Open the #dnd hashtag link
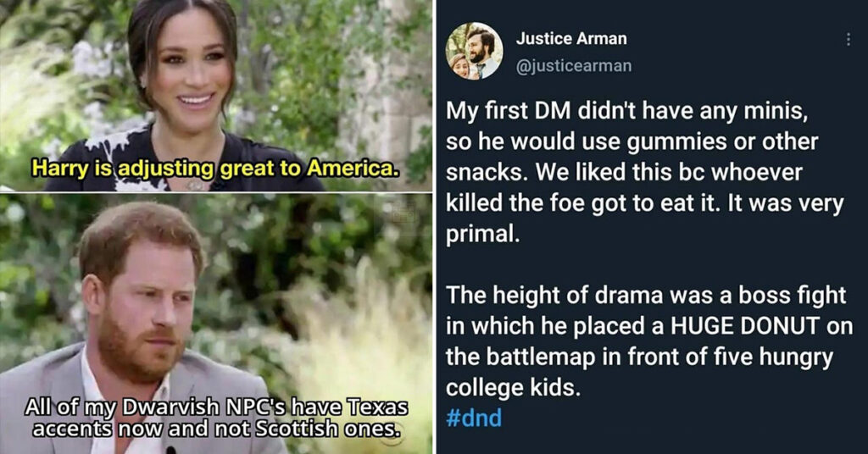The height and width of the screenshot is (454, 868). (474, 418)
